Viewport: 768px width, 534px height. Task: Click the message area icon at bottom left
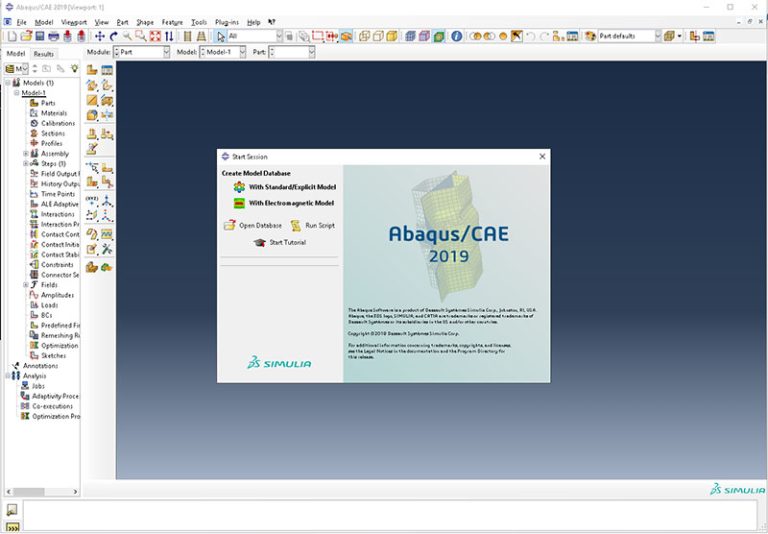(12, 510)
